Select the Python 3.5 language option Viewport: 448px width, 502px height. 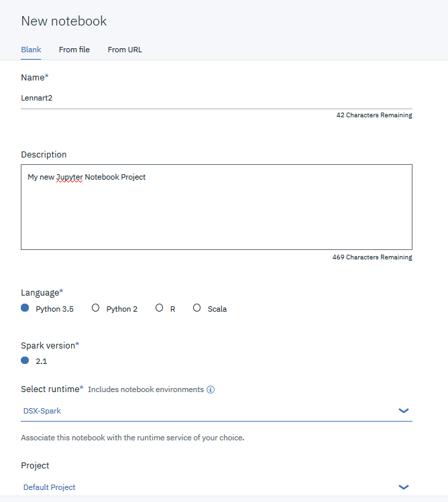(25, 308)
